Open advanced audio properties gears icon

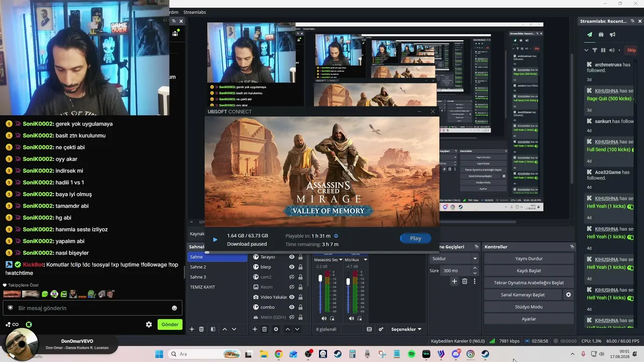381,329
